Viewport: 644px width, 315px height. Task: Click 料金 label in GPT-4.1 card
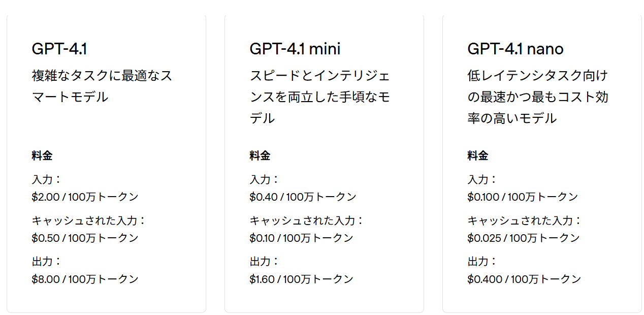coord(42,156)
